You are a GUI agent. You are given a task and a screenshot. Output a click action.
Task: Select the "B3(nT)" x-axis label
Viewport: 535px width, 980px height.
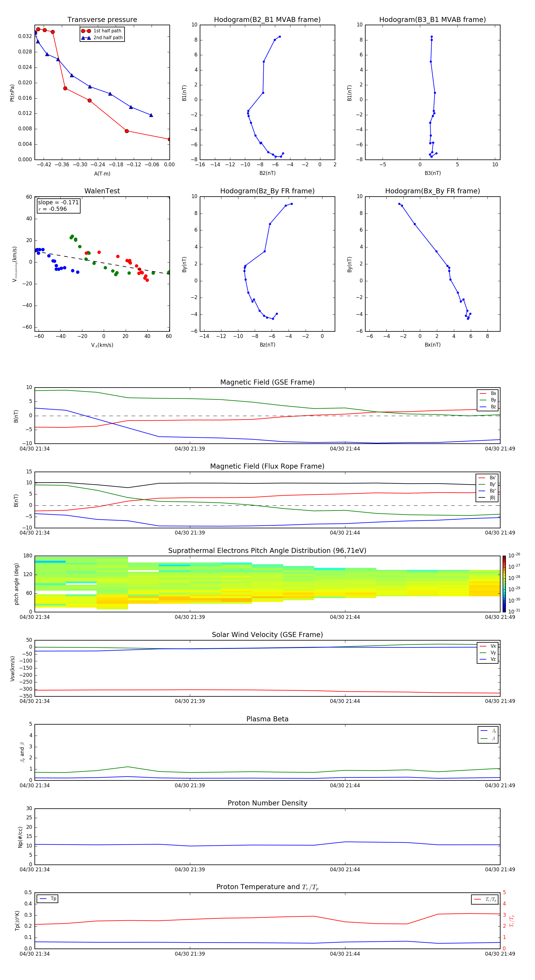pos(432,173)
